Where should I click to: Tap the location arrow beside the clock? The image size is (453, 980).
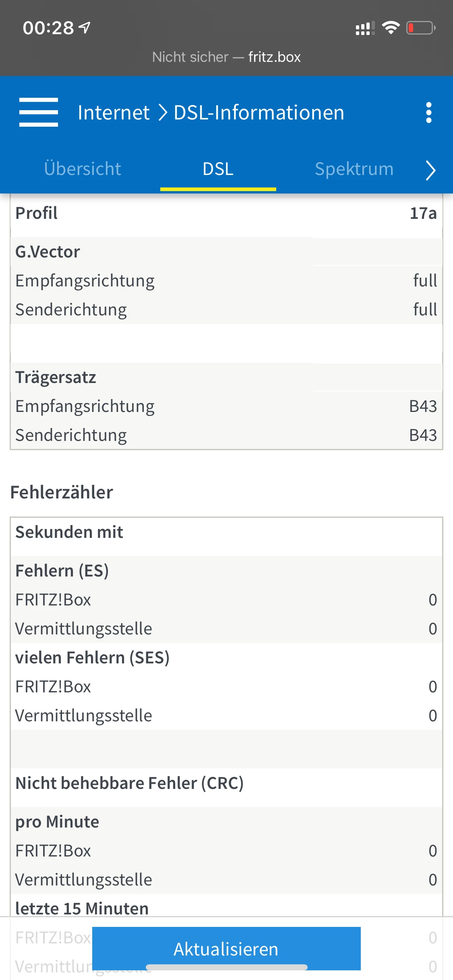point(85,27)
